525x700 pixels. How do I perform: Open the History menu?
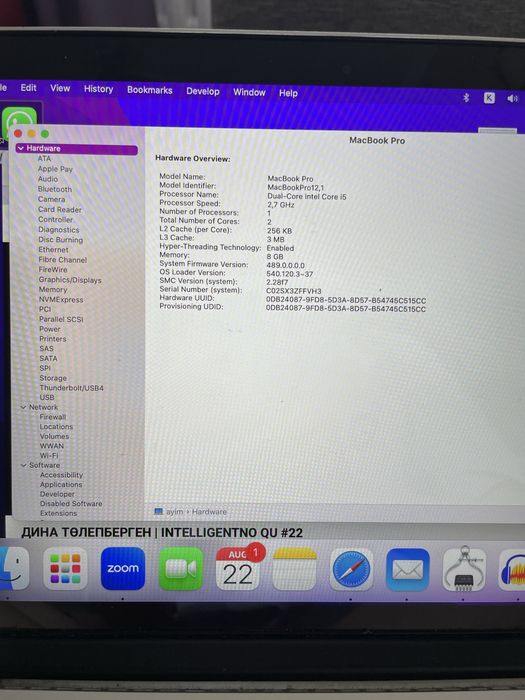(98, 89)
